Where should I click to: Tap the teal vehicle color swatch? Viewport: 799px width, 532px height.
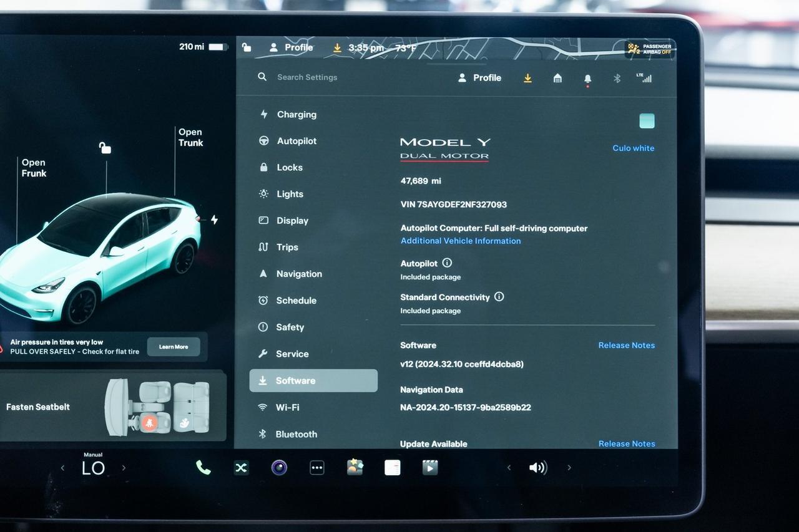coord(647,121)
